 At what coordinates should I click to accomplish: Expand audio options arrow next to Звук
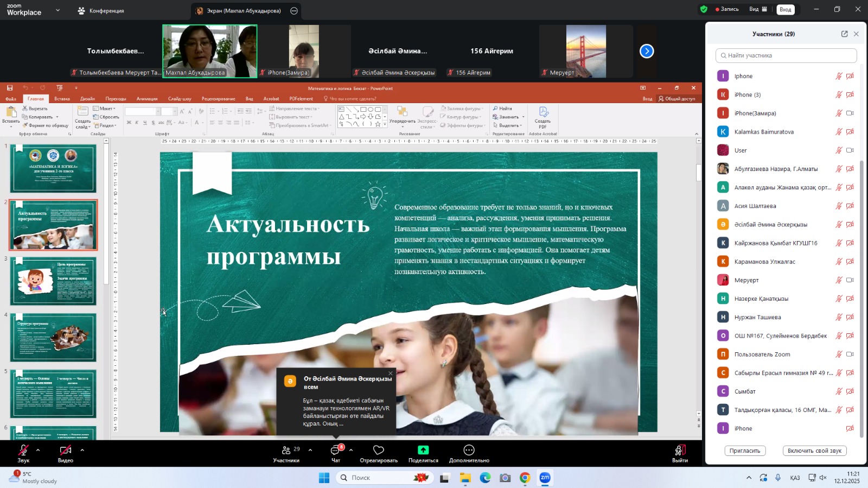pyautogui.click(x=38, y=450)
